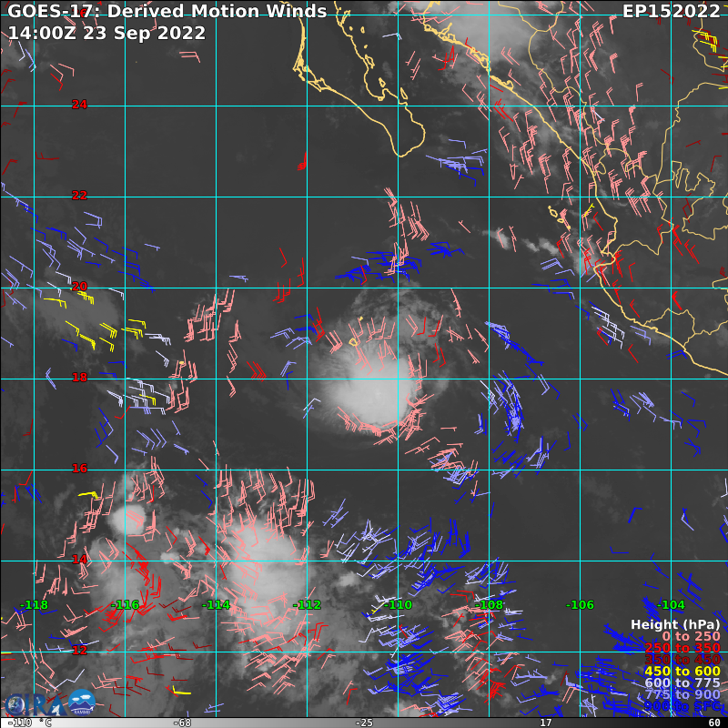Click the longitude label '-110'
The image size is (728, 728).
pyautogui.click(x=398, y=605)
